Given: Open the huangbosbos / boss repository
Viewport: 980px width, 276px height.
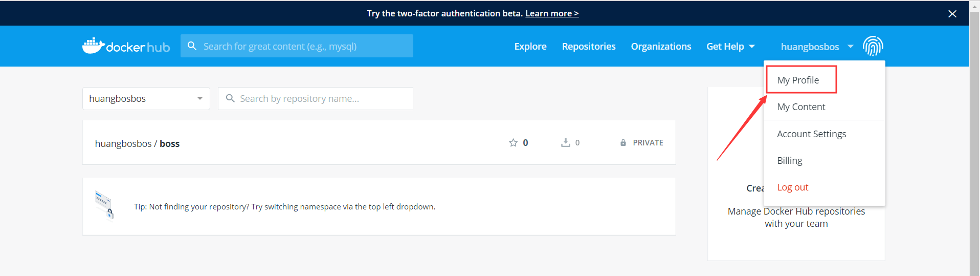Looking at the screenshot, I should 137,143.
